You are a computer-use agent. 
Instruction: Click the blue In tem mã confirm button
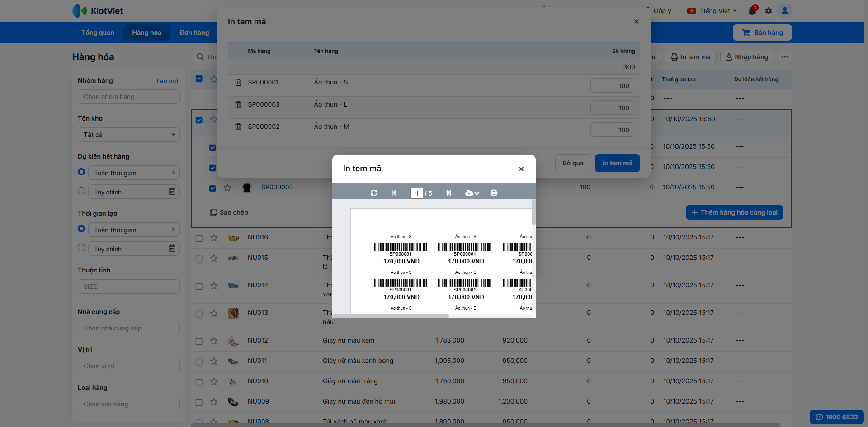[x=618, y=163]
